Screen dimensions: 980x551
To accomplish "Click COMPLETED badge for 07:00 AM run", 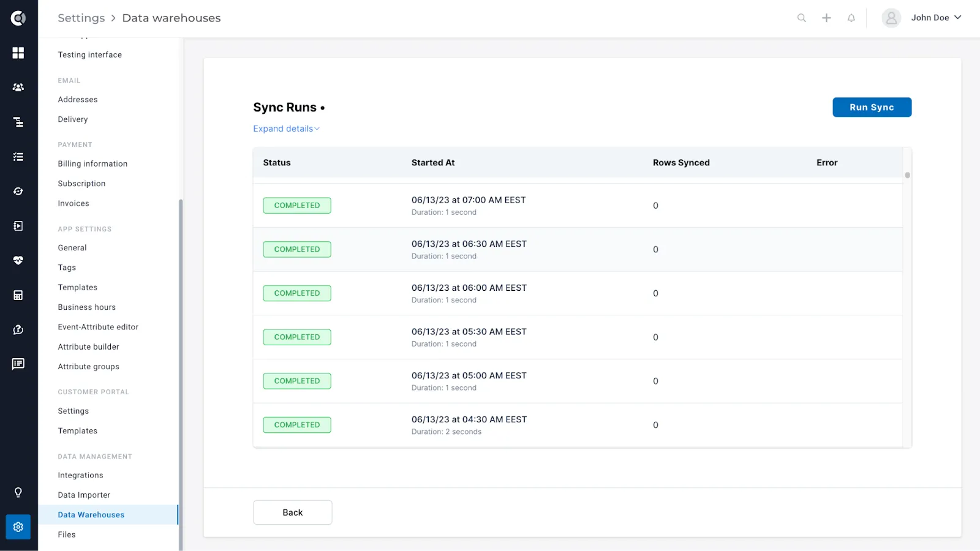I will pos(297,206).
